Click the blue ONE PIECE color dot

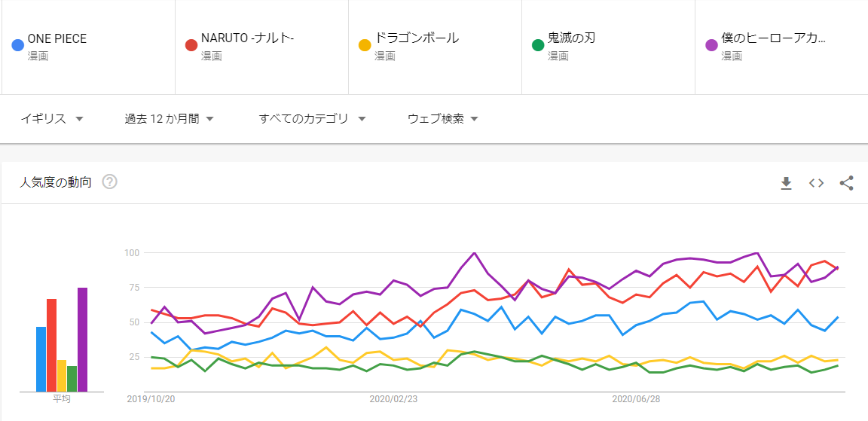18,45
